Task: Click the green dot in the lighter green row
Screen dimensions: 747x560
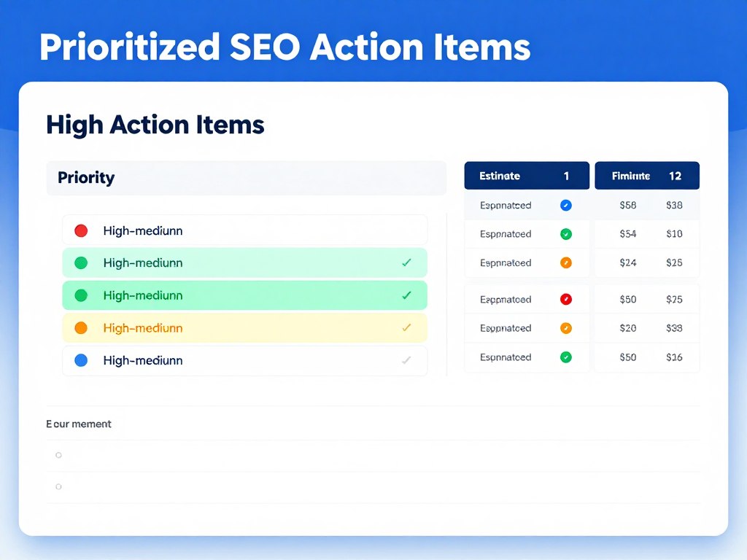Action: 81,262
